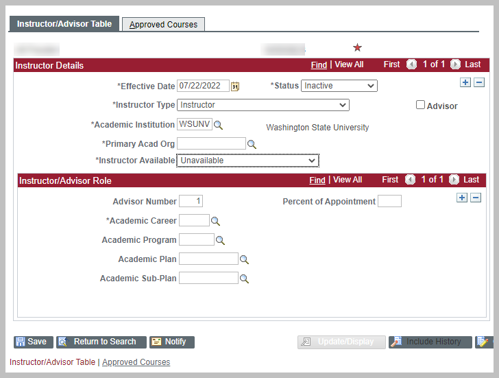Delete the Instructor/Advisor Role row

tap(476, 198)
